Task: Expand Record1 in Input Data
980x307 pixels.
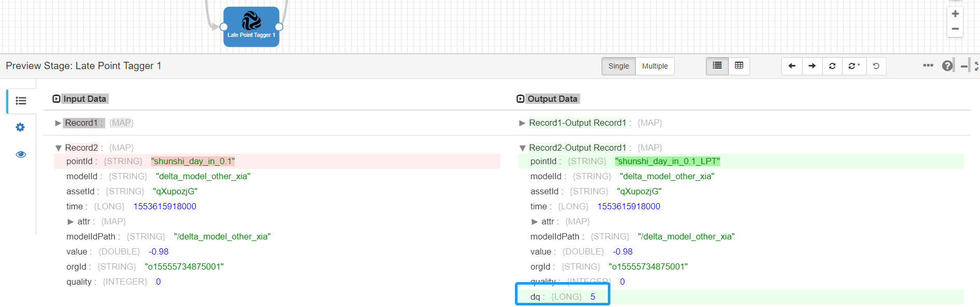Action: 58,123
